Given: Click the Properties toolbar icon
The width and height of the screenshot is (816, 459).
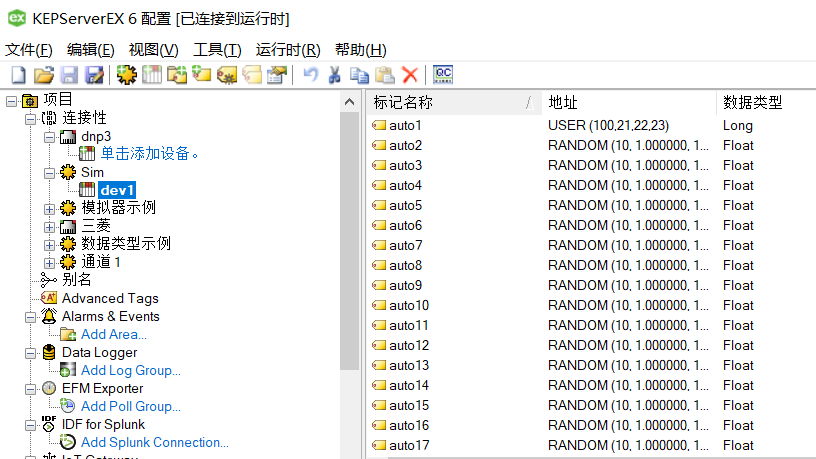Looking at the screenshot, I should pyautogui.click(x=277, y=75).
